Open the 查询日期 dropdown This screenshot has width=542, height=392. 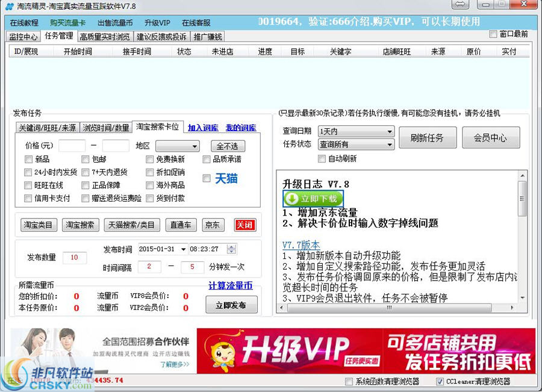(356, 131)
